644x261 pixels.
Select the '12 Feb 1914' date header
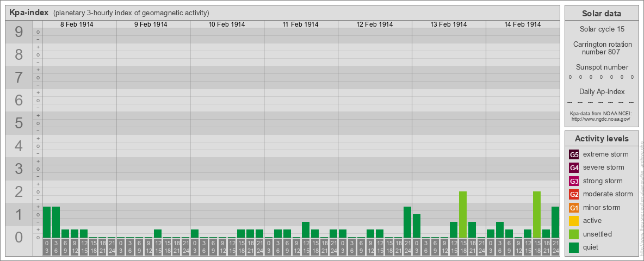(375, 24)
